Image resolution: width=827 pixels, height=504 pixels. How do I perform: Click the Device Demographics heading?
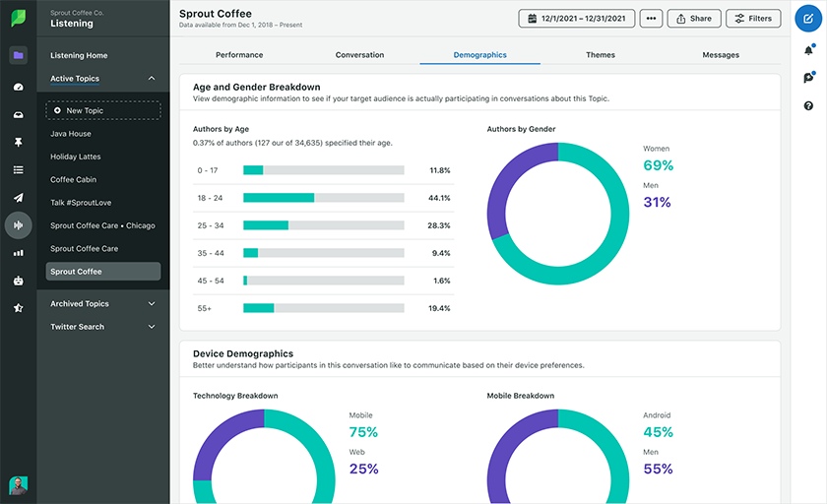[x=243, y=353]
